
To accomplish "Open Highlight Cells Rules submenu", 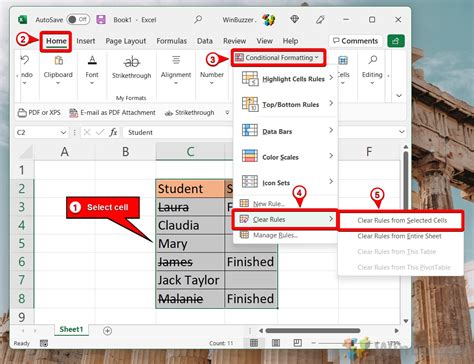I will pos(285,79).
